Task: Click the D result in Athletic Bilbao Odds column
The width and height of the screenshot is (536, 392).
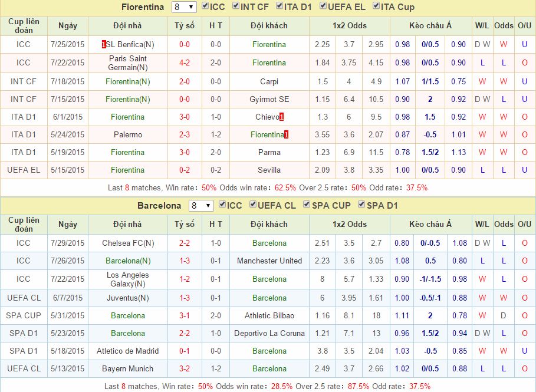Action: tap(504, 315)
